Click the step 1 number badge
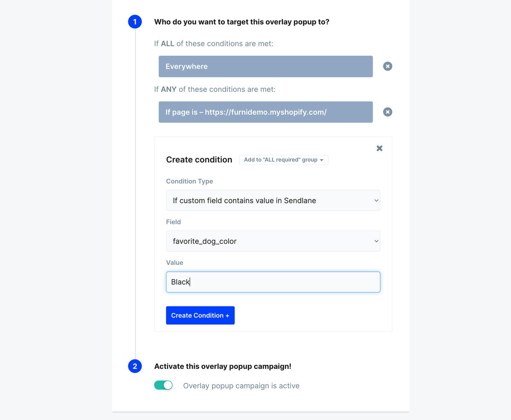Viewport: 511px width, 420px height. coord(135,22)
